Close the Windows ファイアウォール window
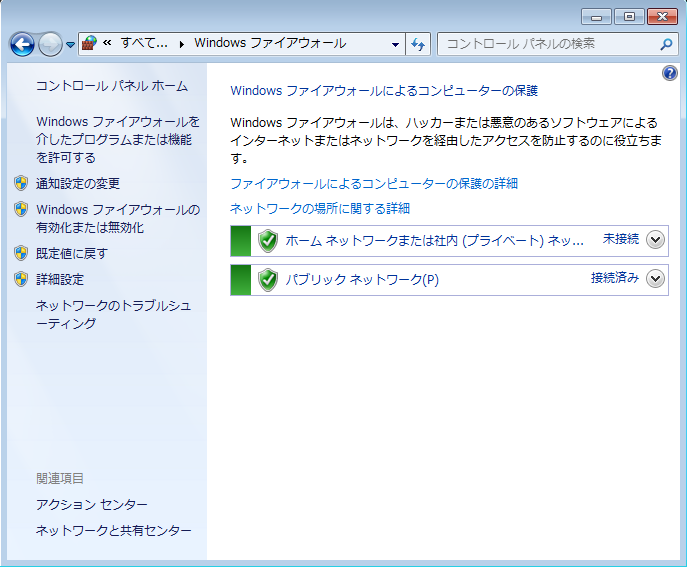687x567 pixels. (x=662, y=17)
